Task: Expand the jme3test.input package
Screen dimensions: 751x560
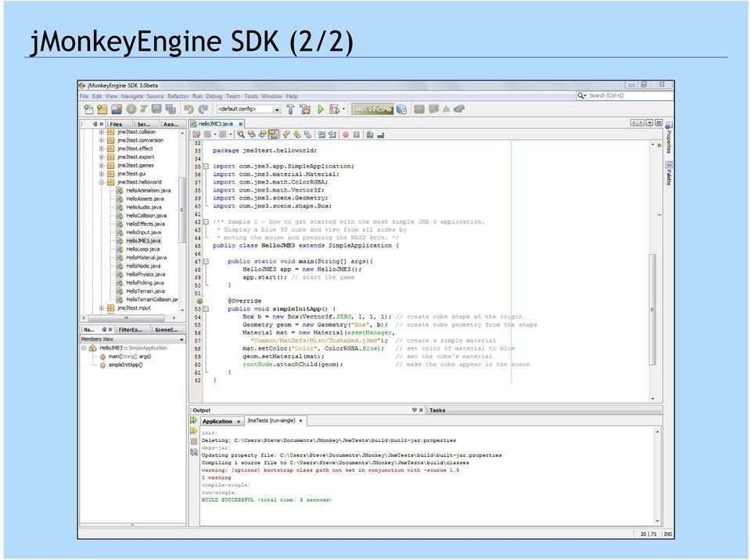Action: [102, 308]
